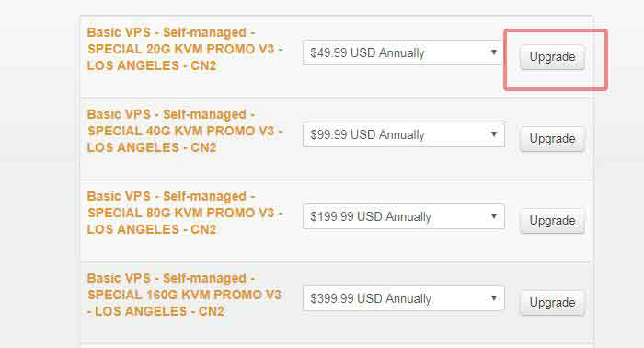Click Upgrade for the 80G KVM plan
Viewport: 644px width, 348px height.
tap(552, 221)
